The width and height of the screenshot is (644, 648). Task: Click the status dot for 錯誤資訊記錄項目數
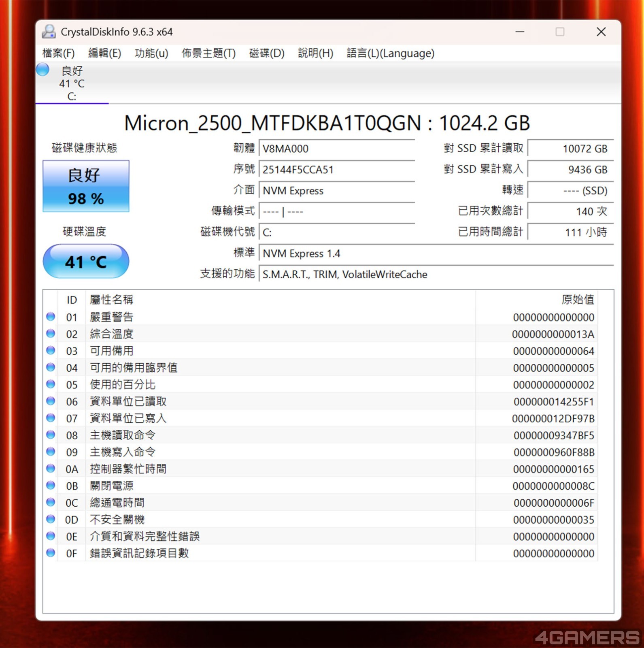point(51,553)
